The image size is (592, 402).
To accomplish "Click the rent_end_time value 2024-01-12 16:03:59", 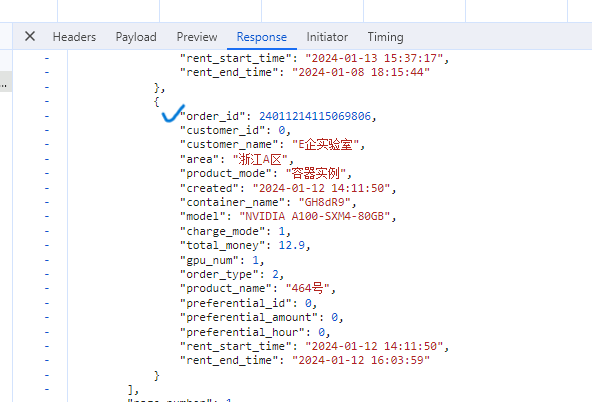I will tap(361, 360).
